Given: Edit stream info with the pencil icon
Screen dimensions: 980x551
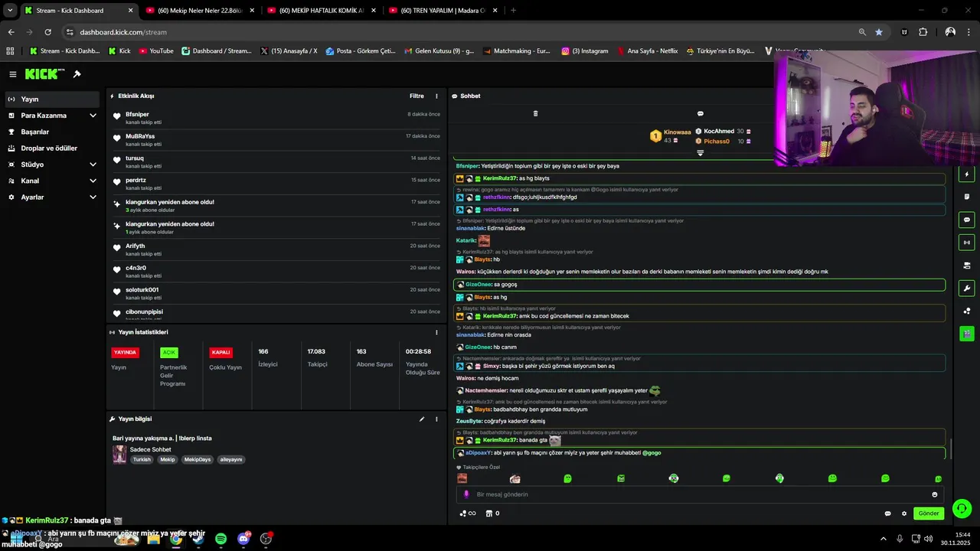Looking at the screenshot, I should click(x=422, y=419).
